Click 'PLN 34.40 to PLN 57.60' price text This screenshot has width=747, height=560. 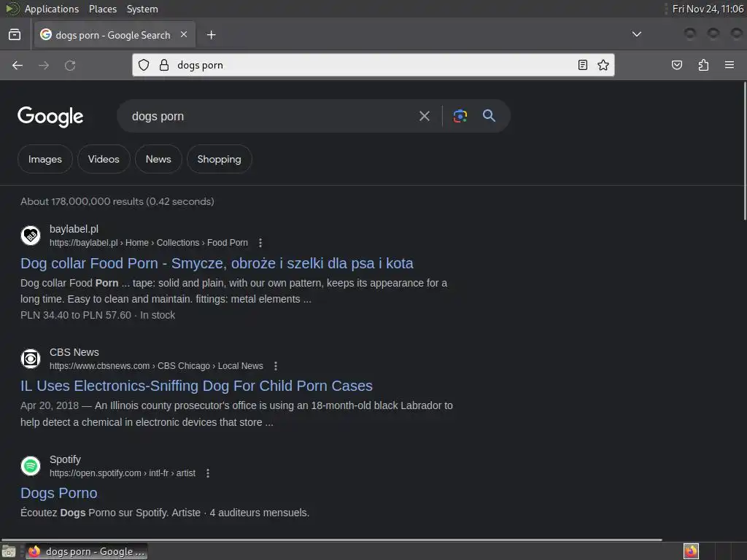tap(76, 315)
